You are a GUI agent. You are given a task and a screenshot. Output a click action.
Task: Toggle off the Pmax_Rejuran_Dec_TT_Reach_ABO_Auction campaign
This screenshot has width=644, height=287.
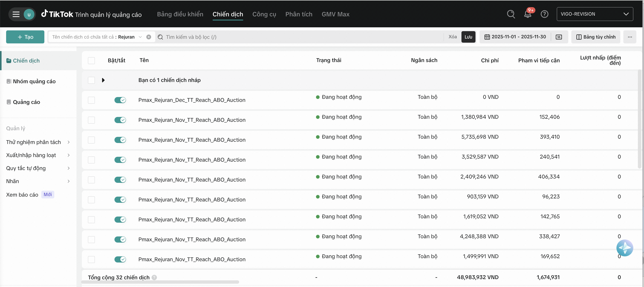click(120, 100)
